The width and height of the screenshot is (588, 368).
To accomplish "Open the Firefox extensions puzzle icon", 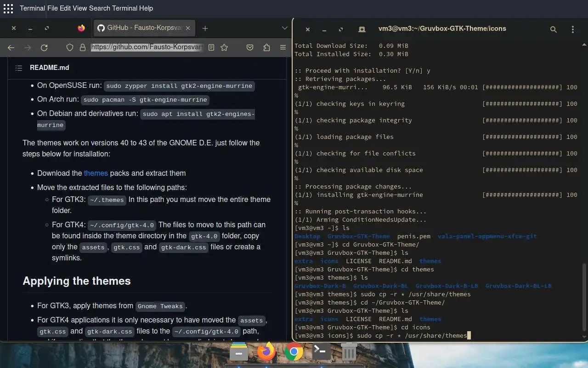I will point(266,47).
